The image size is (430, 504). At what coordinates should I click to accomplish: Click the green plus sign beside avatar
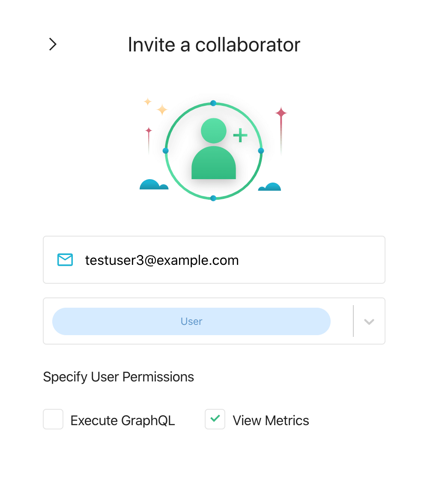tap(240, 135)
